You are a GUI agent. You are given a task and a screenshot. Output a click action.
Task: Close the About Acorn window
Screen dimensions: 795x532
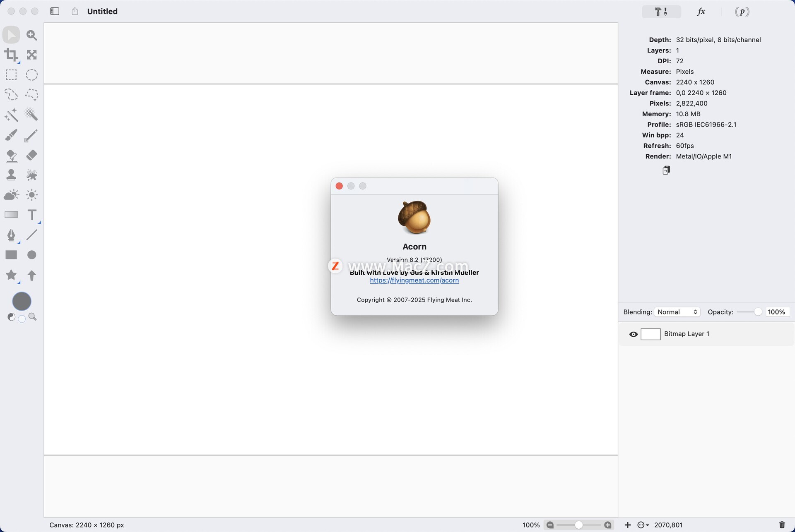pos(339,186)
